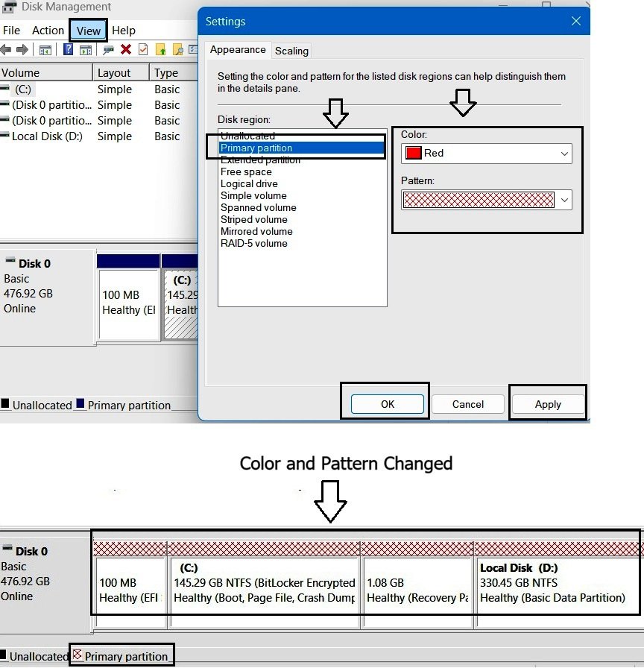Expand the Color dropdown arrow
The width and height of the screenshot is (644, 668).
[564, 154]
